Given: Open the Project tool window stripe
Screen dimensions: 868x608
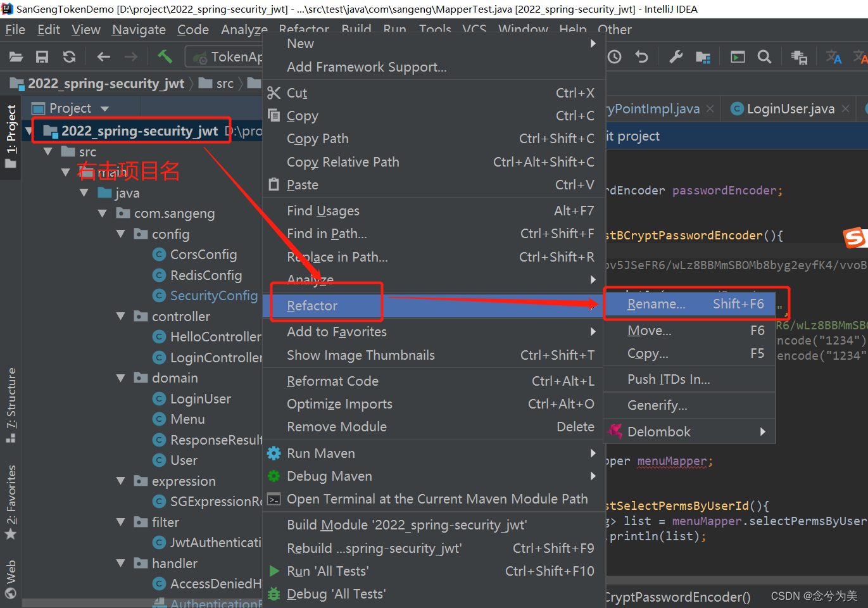Looking at the screenshot, I should 11,137.
